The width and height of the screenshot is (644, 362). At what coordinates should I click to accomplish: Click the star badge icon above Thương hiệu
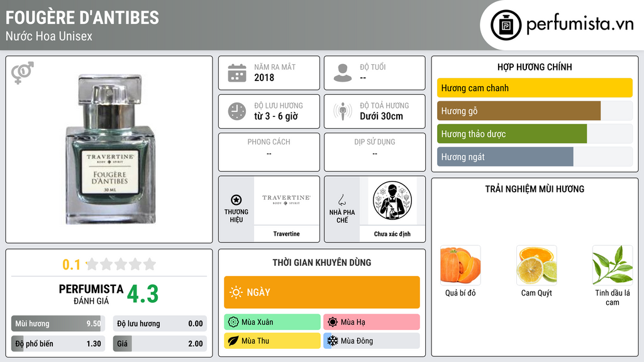(236, 200)
